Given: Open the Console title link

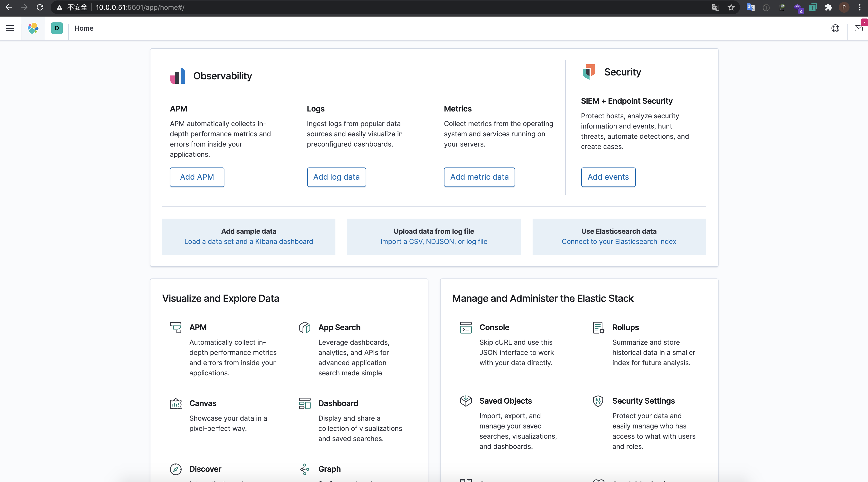Looking at the screenshot, I should tap(494, 327).
